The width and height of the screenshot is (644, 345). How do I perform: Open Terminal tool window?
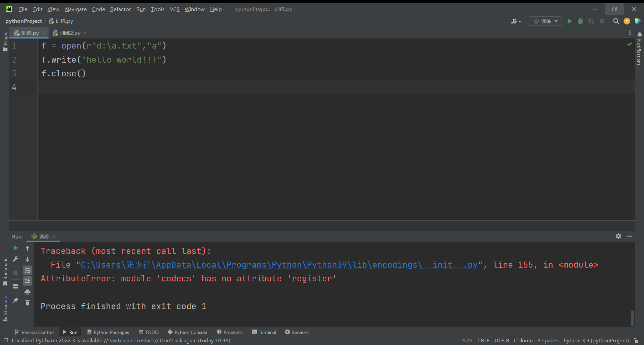[264, 332]
